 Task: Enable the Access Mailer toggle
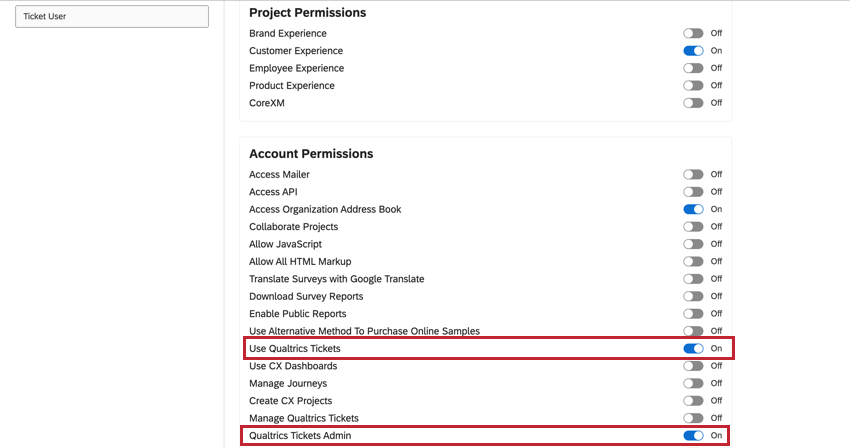(693, 174)
